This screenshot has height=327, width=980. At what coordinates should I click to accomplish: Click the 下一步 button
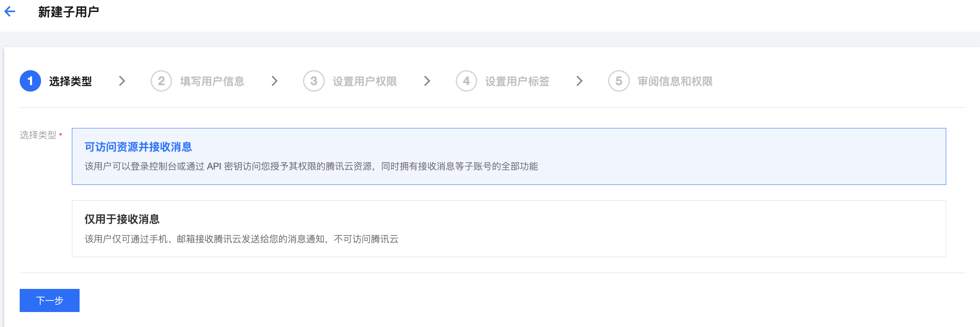(x=50, y=300)
